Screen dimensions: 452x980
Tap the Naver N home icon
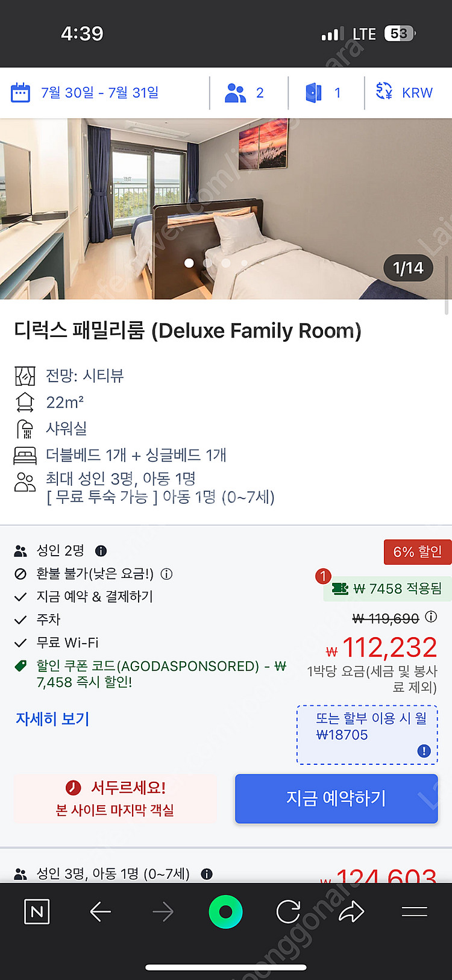point(37,911)
